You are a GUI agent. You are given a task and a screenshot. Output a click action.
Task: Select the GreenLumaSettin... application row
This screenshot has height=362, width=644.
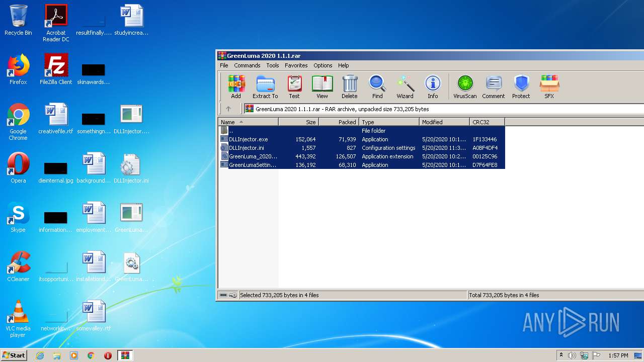(362, 165)
